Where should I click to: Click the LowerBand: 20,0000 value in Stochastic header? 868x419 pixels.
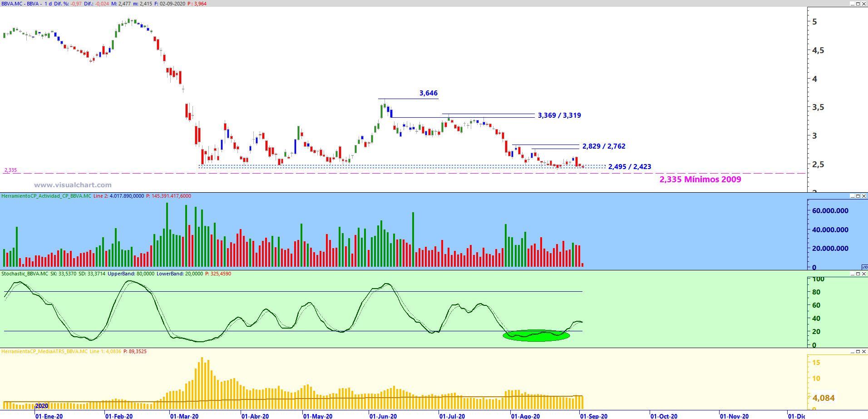click(x=180, y=274)
